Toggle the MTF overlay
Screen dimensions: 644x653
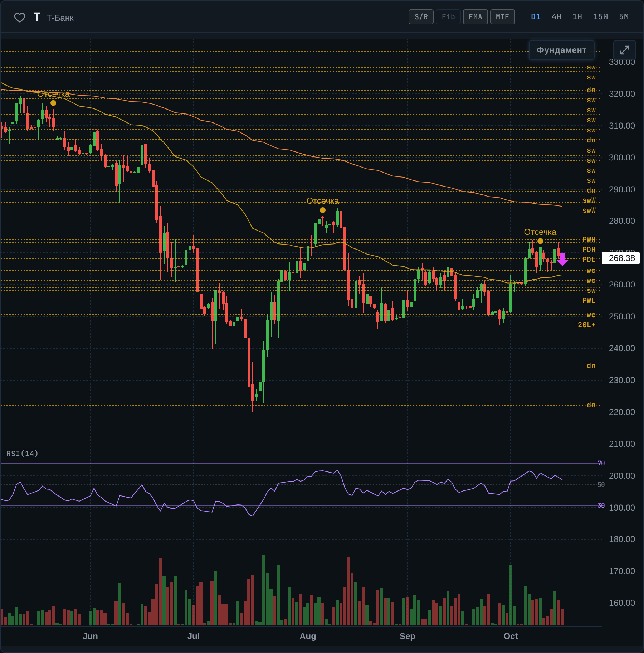pyautogui.click(x=502, y=17)
